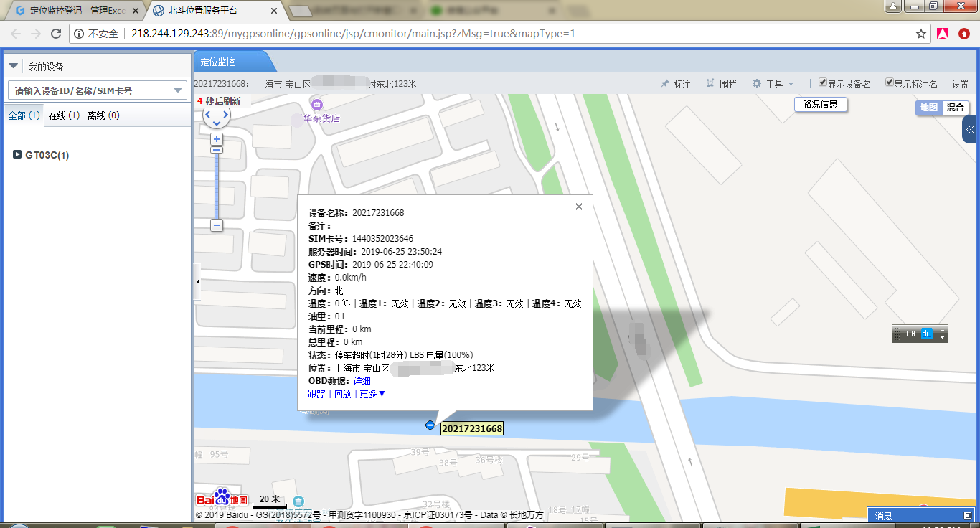Click the map zoom in plus button
The image size is (980, 528).
pyautogui.click(x=217, y=139)
